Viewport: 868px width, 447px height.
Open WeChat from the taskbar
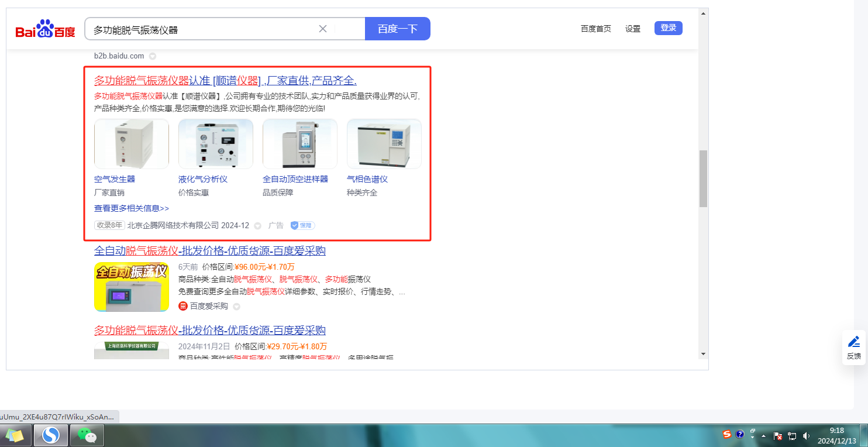87,435
